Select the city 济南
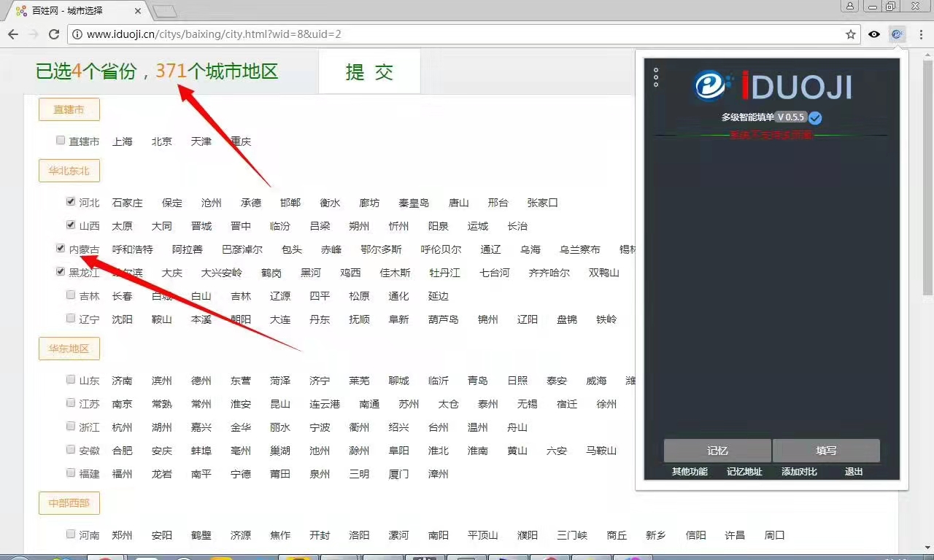934x560 pixels. 123,381
